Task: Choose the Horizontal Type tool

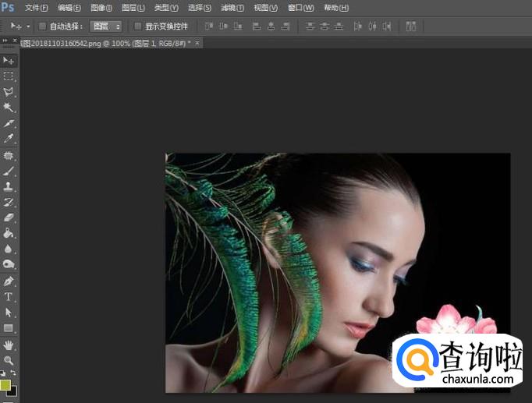Action: coord(9,297)
